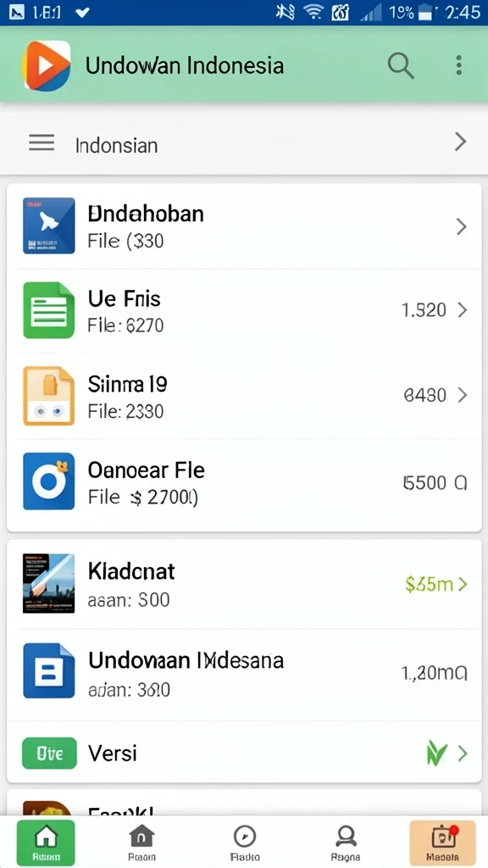Image resolution: width=488 pixels, height=868 pixels.
Task: Open search with the magnifier icon
Action: click(x=401, y=66)
